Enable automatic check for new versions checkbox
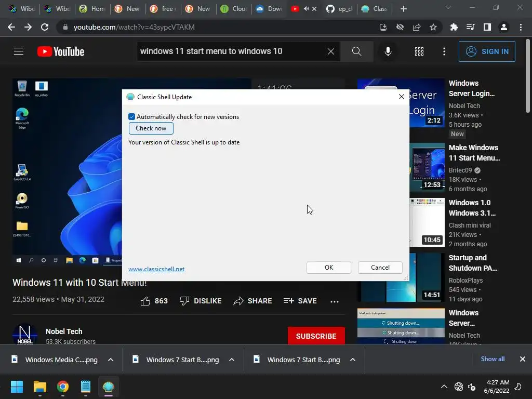The width and height of the screenshot is (532, 399). pos(131,117)
